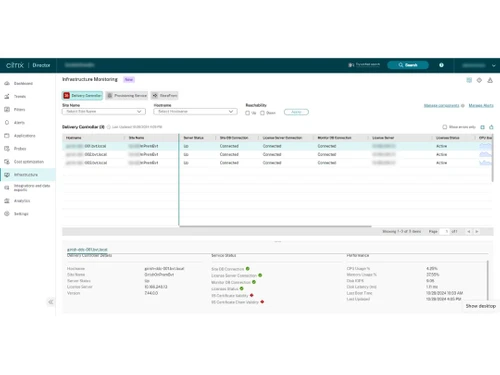The width and height of the screenshot is (500, 375).
Task: Open Probes in the sidebar
Action: pyautogui.click(x=20, y=149)
